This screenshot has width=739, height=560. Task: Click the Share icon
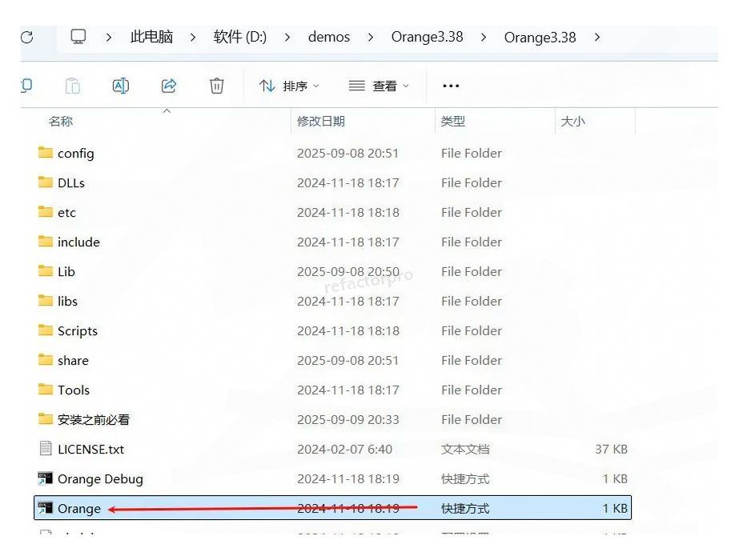tap(169, 86)
